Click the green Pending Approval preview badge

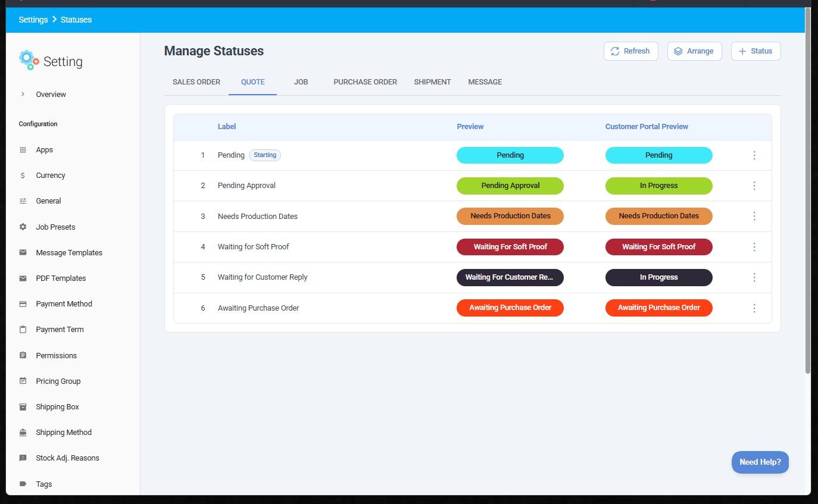click(x=510, y=186)
